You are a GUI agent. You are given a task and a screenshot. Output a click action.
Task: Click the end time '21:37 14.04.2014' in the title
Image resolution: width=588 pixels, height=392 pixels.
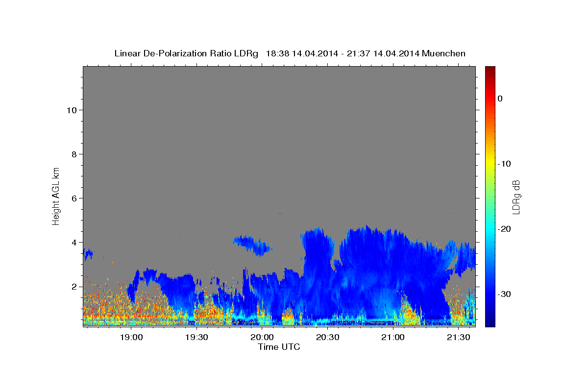tap(383, 53)
